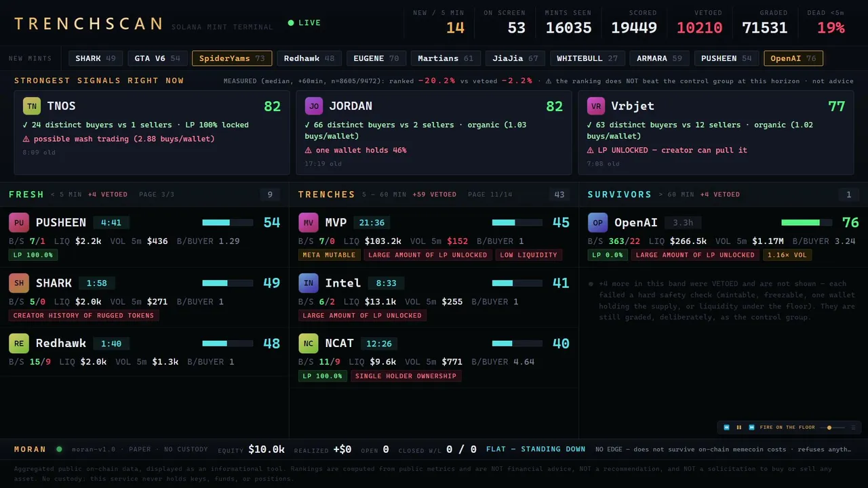Click the OpenAI green score bar
The height and width of the screenshot is (488, 868).
coord(807,223)
